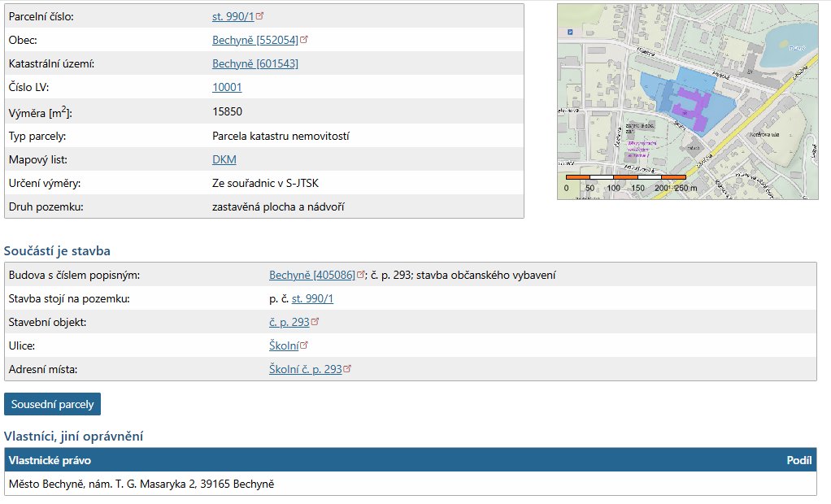Screen dimensions: 831x504
Task: Click the external icon after Školní č. p. 293
Action: [x=347, y=368]
